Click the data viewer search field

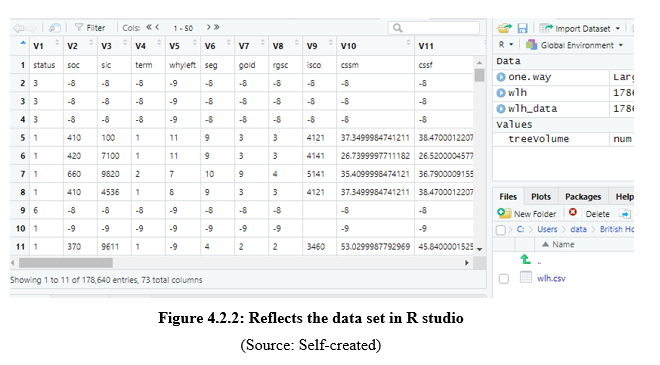click(434, 28)
